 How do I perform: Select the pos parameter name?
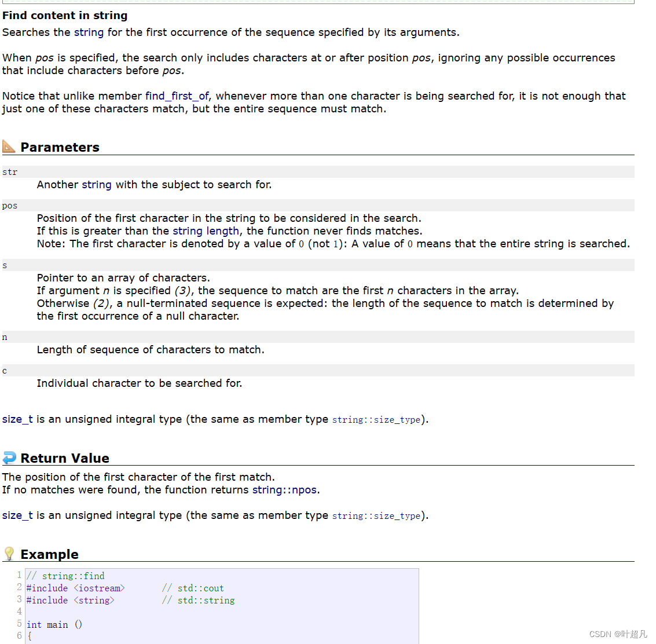click(10, 206)
